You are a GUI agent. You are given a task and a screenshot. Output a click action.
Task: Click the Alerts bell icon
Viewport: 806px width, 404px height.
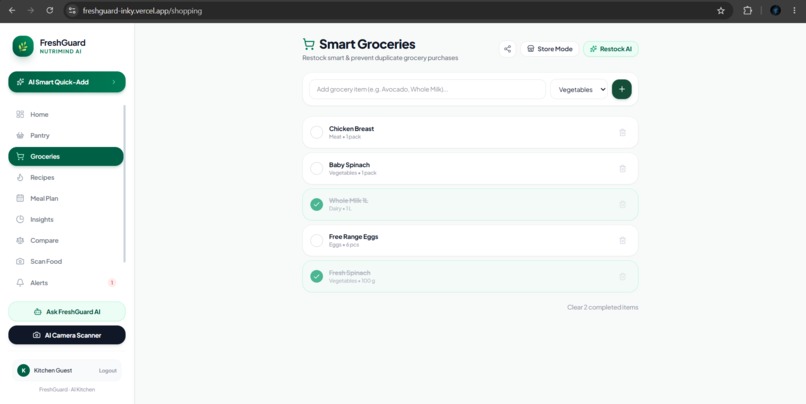[x=20, y=283]
